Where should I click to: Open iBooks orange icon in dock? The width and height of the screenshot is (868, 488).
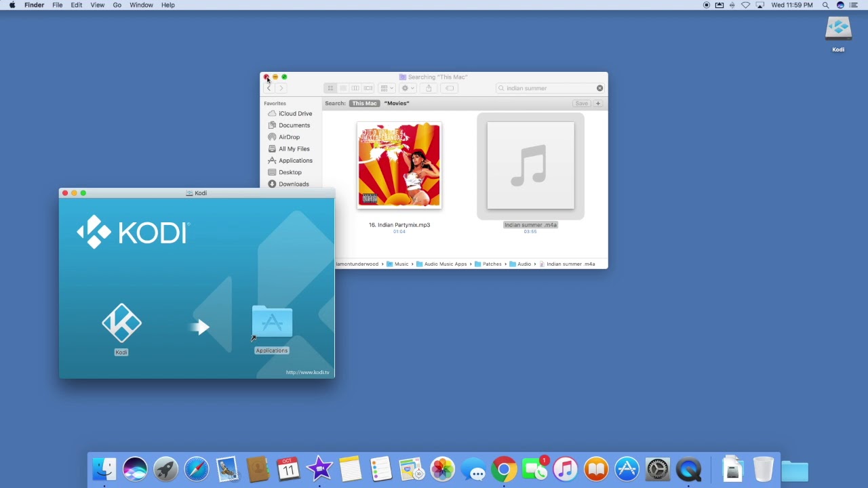(596, 469)
